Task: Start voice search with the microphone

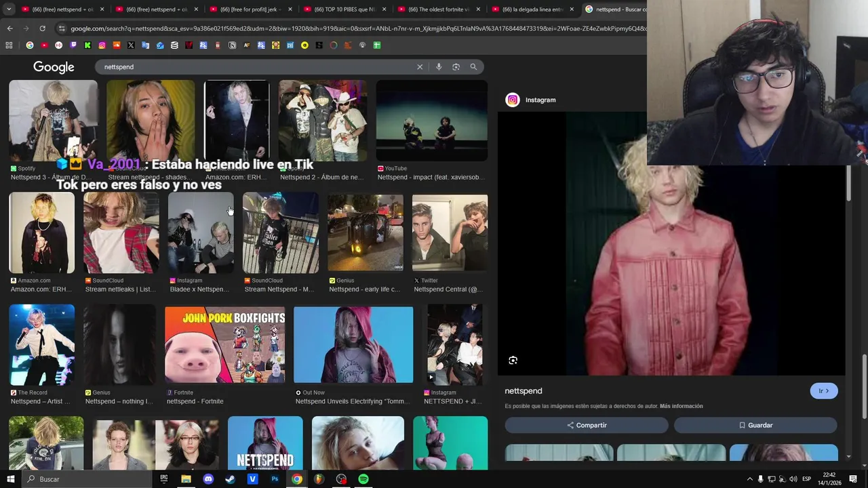Action: [x=439, y=67]
